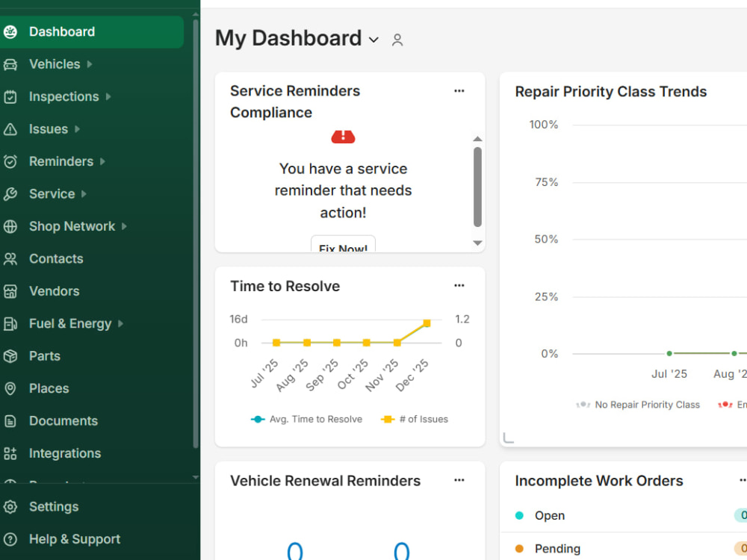This screenshot has height=560, width=747.
Task: Click the Contacts people icon
Action: tap(10, 258)
